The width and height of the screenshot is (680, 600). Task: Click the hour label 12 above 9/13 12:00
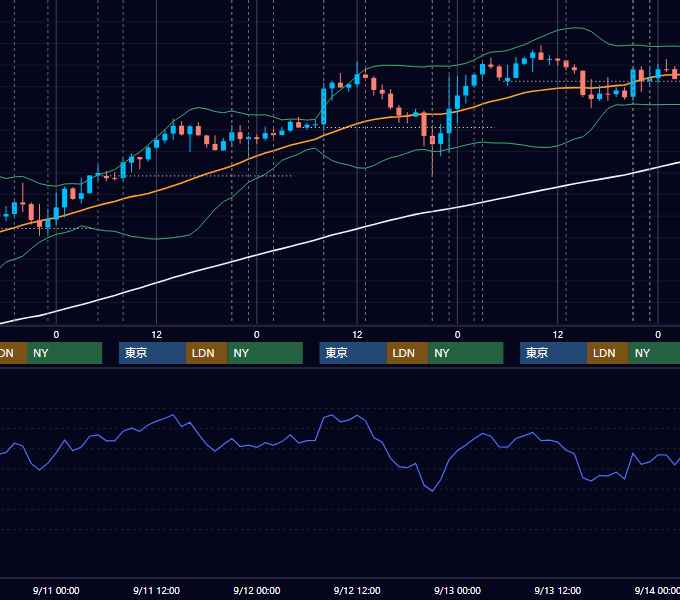coord(558,335)
